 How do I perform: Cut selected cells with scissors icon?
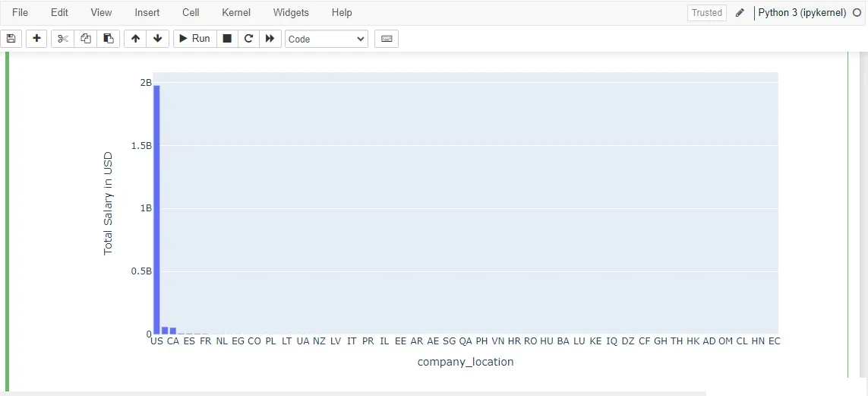click(62, 39)
